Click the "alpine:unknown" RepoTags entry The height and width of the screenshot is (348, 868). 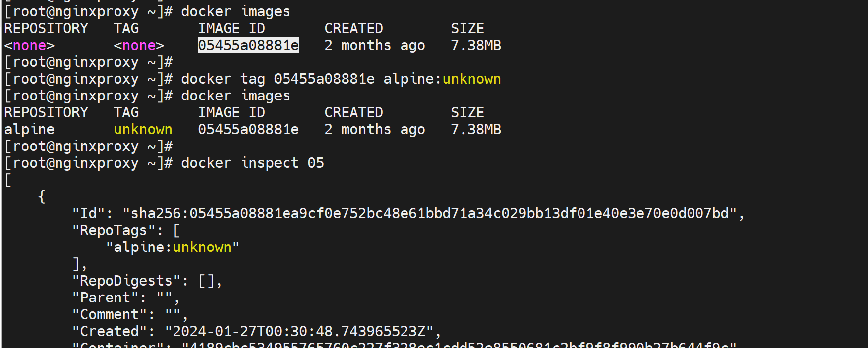[x=173, y=248]
